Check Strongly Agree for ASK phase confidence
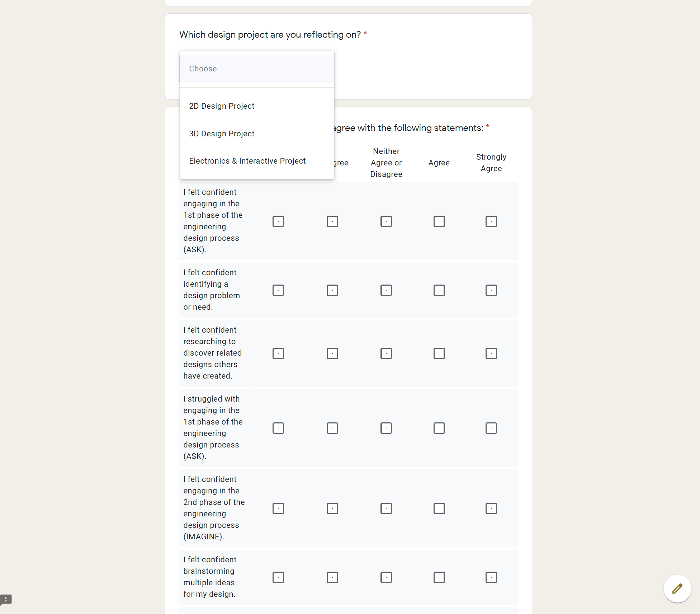 pyautogui.click(x=491, y=221)
